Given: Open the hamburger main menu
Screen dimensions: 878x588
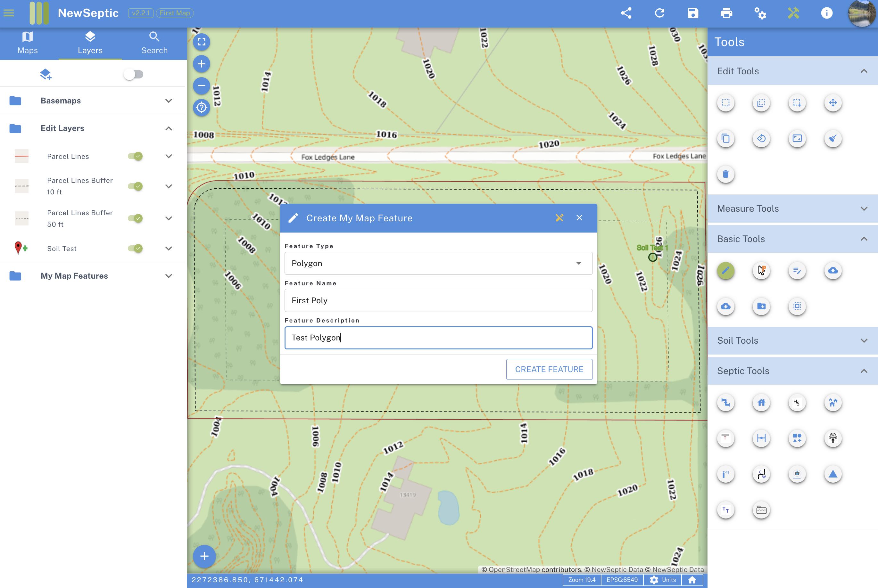Looking at the screenshot, I should coord(9,13).
